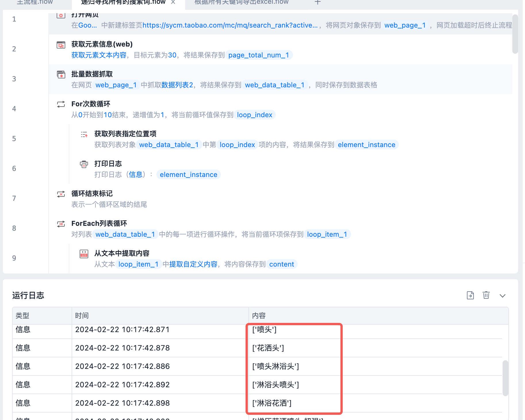Click the 循环结束标记 icon
The height and width of the screenshot is (420, 525).
pos(61,194)
